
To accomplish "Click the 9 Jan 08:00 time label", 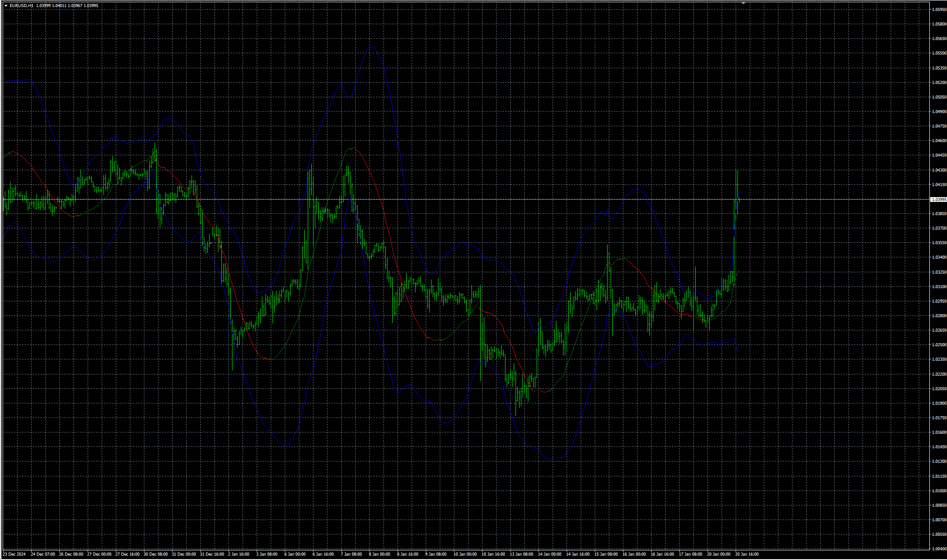I will 436,554.
